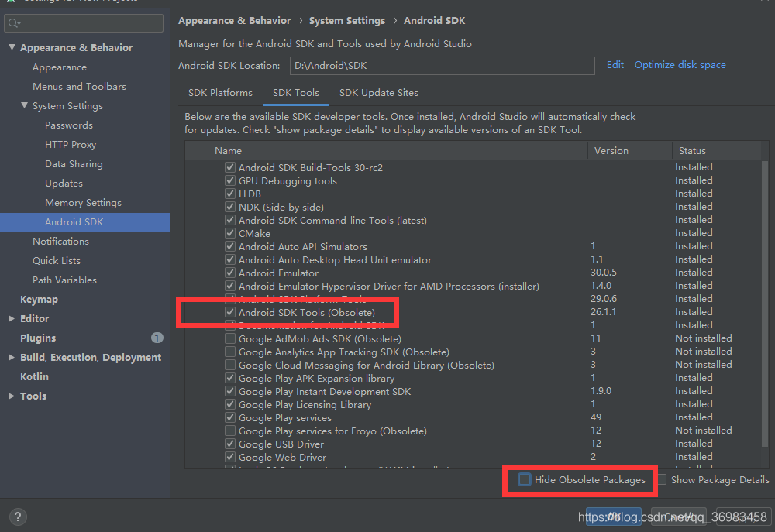775x532 pixels.
Task: Click the Status column header
Action: pyautogui.click(x=717, y=151)
